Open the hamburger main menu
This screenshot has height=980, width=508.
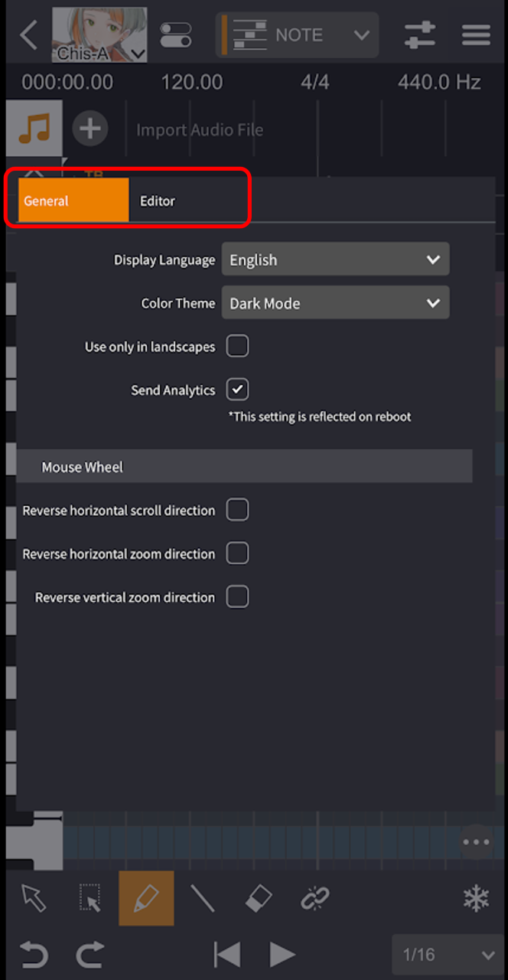[x=476, y=35]
